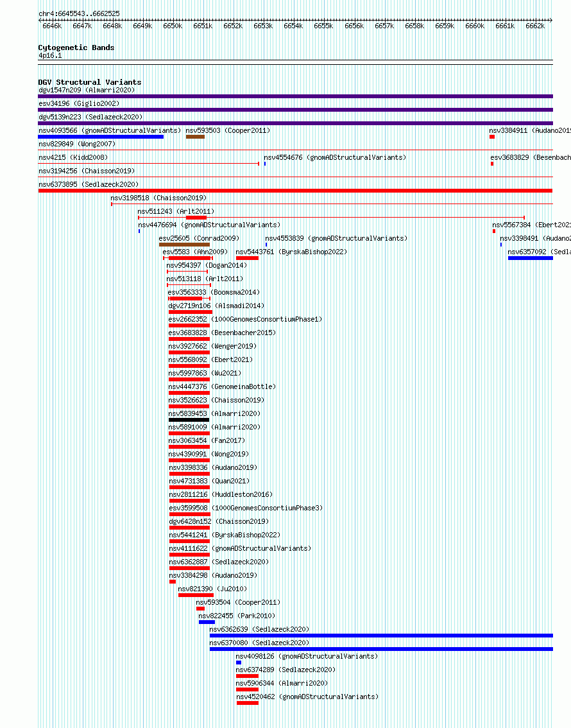Viewport: 571px width, 728px height.
Task: Open nsv593504 (Cooper2011) label
Action: point(239,602)
